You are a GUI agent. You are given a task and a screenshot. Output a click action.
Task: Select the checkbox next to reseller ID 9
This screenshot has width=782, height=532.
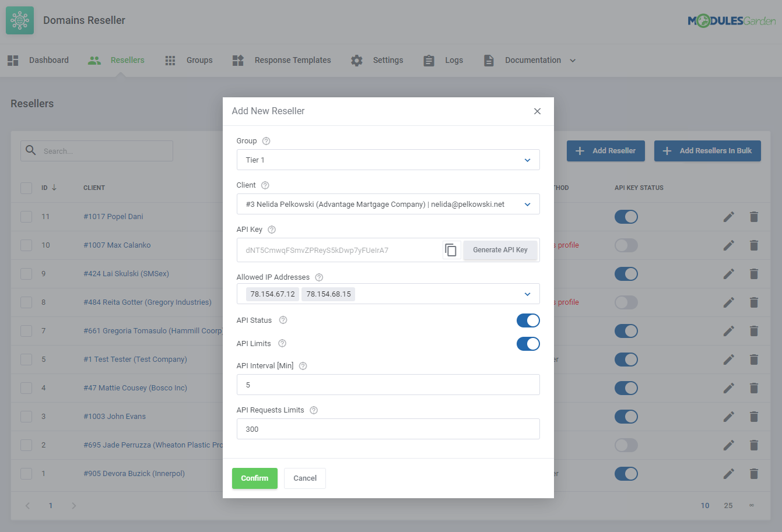(26, 273)
